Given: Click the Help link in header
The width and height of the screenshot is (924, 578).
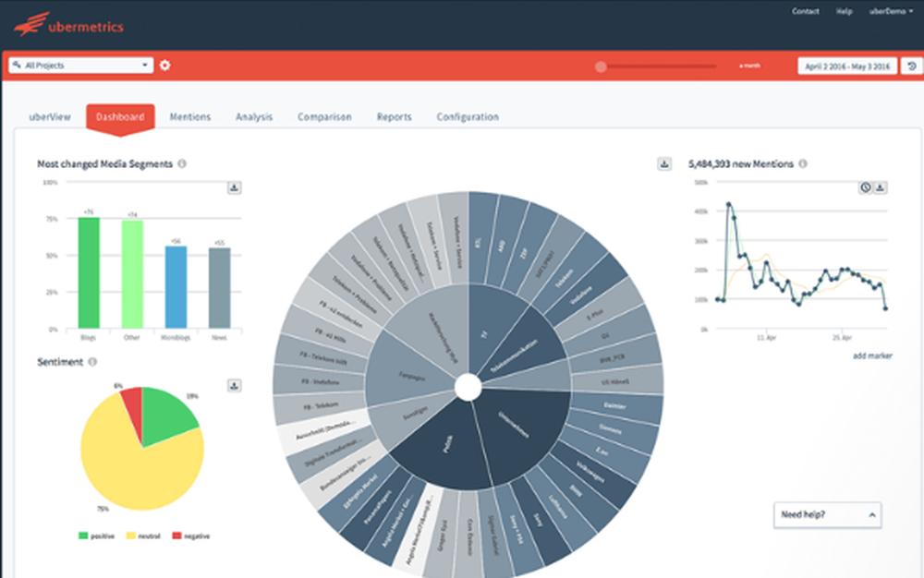Looking at the screenshot, I should tap(844, 11).
